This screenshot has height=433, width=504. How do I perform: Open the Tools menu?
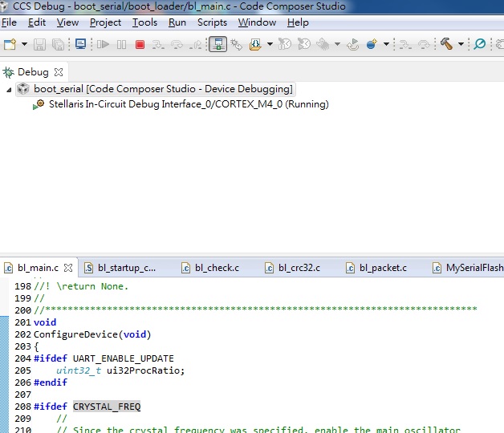coord(144,22)
